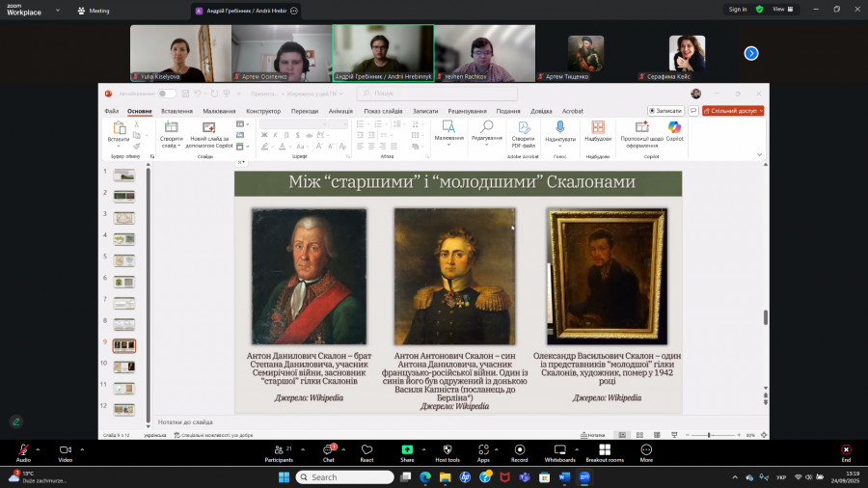Viewport: 868px width, 488px height.
Task: Open Breakout rooms
Action: pyautogui.click(x=605, y=451)
